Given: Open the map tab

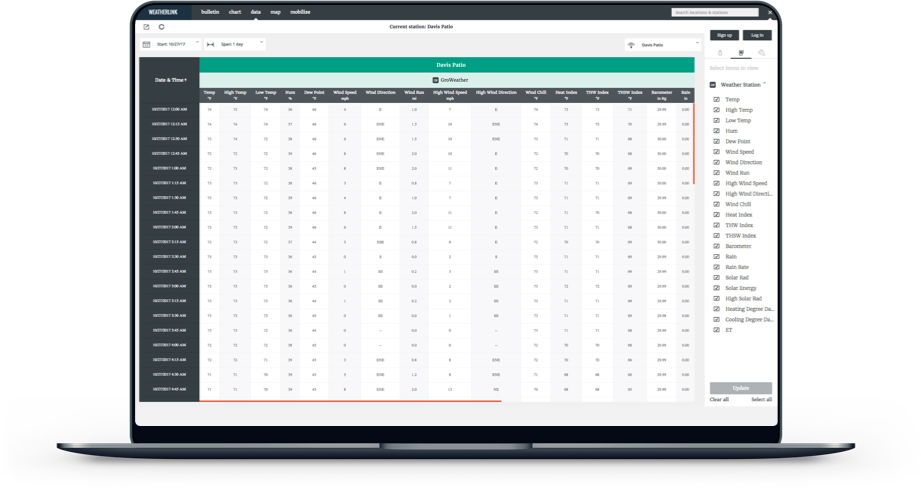Looking at the screenshot, I should click(275, 12).
